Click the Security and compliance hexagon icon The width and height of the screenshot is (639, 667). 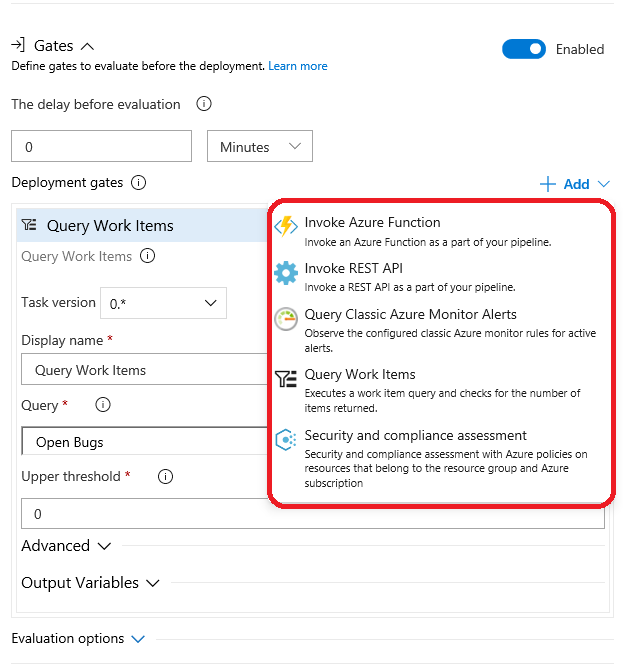point(286,439)
